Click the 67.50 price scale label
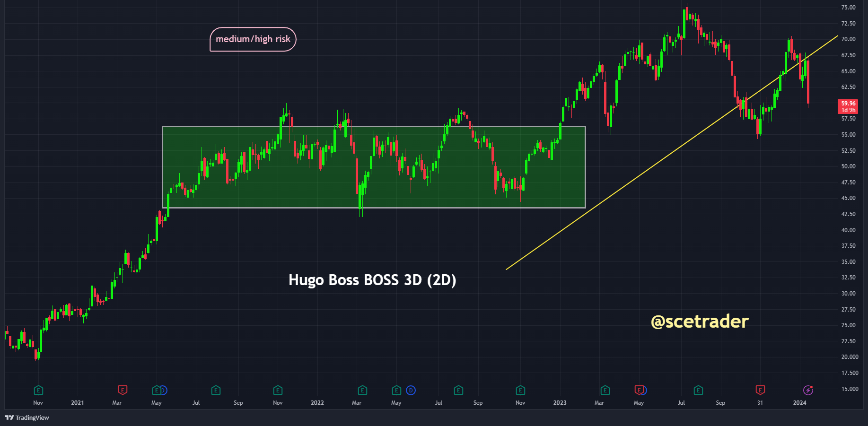The height and width of the screenshot is (426, 868). point(849,55)
